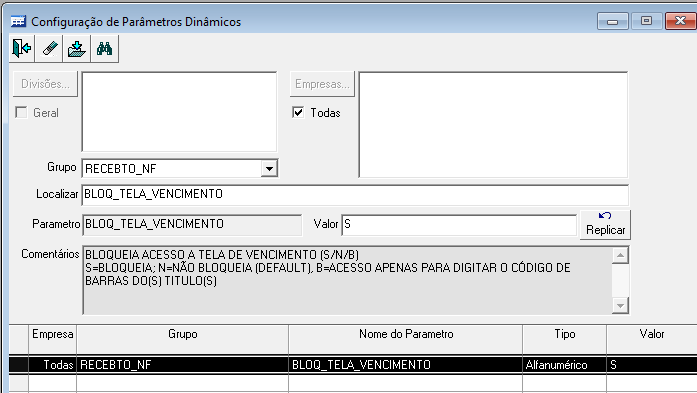This screenshot has width=697, height=393.
Task: Select the Alfanumérico cell
Action: pos(565,365)
